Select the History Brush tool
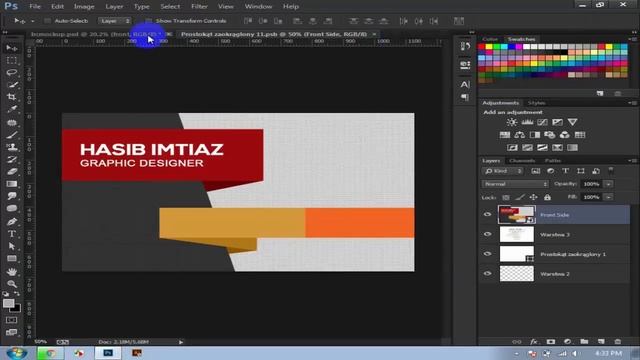The image size is (640, 360). (x=12, y=159)
